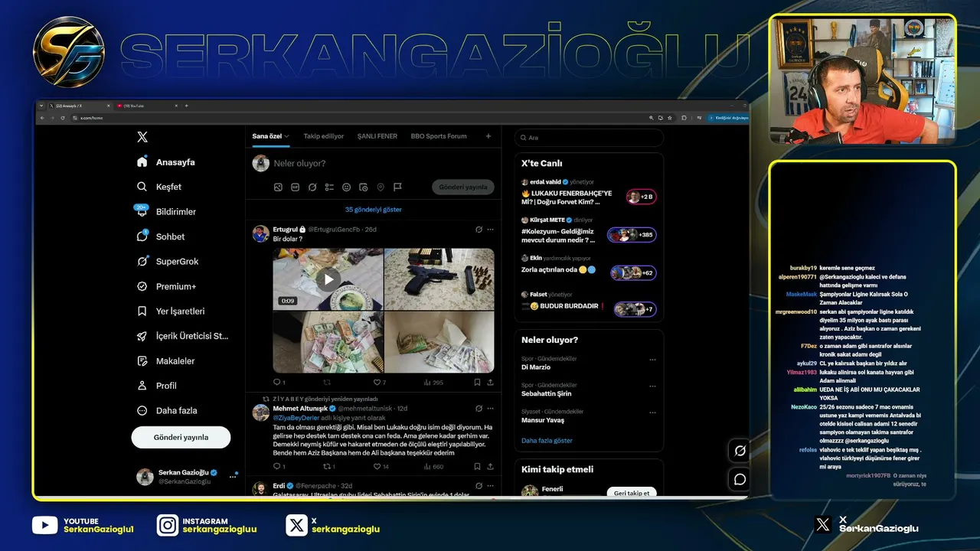Open more options on Mehmet Altunışık's post
The width and height of the screenshot is (980, 551).
491,409
